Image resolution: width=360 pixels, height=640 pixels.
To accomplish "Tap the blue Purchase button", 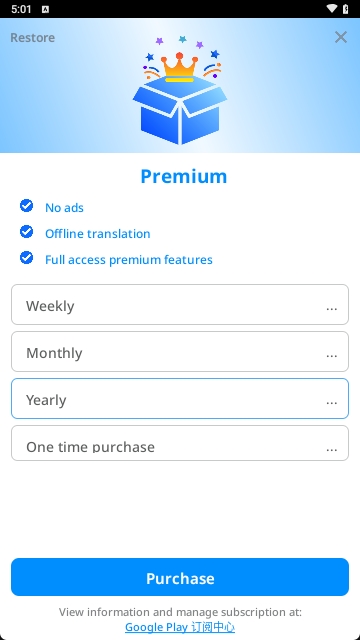I will (180, 577).
